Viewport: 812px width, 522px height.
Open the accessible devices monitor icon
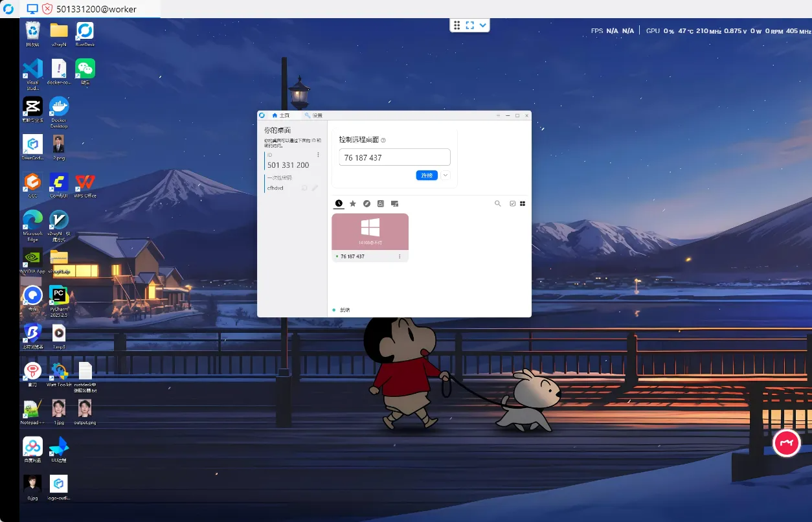pyautogui.click(x=394, y=203)
